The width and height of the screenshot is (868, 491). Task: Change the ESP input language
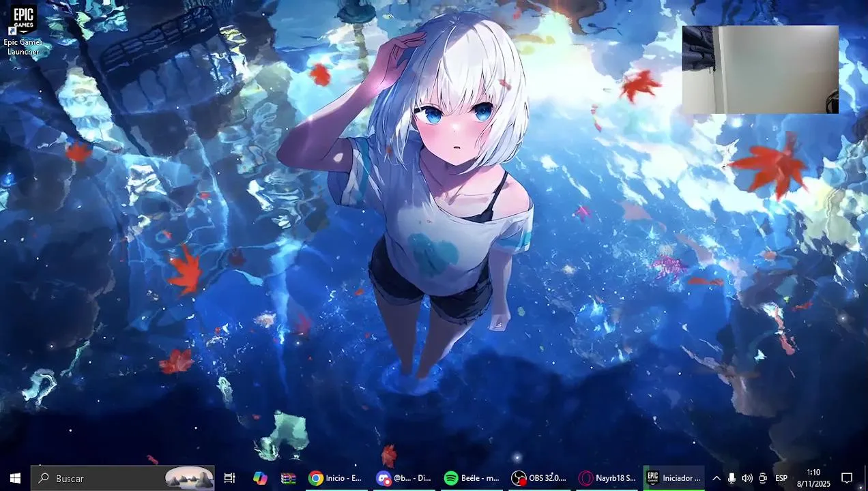point(781,478)
